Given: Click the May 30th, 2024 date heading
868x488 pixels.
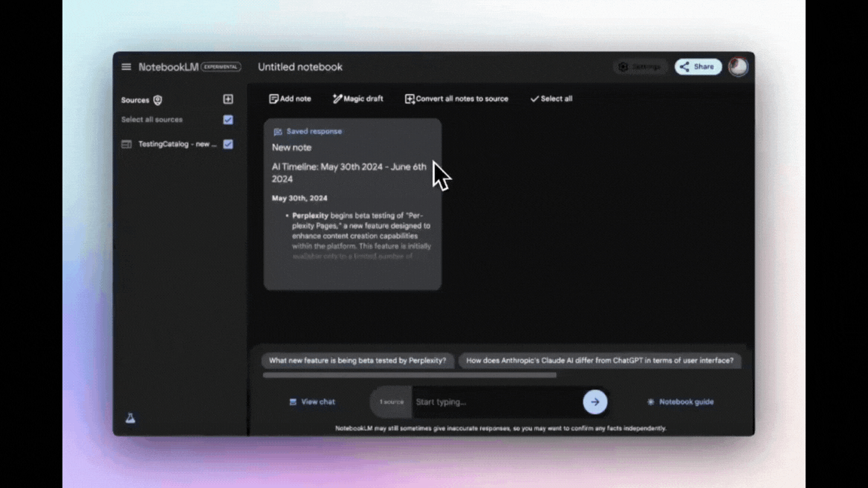Looking at the screenshot, I should pyautogui.click(x=299, y=198).
